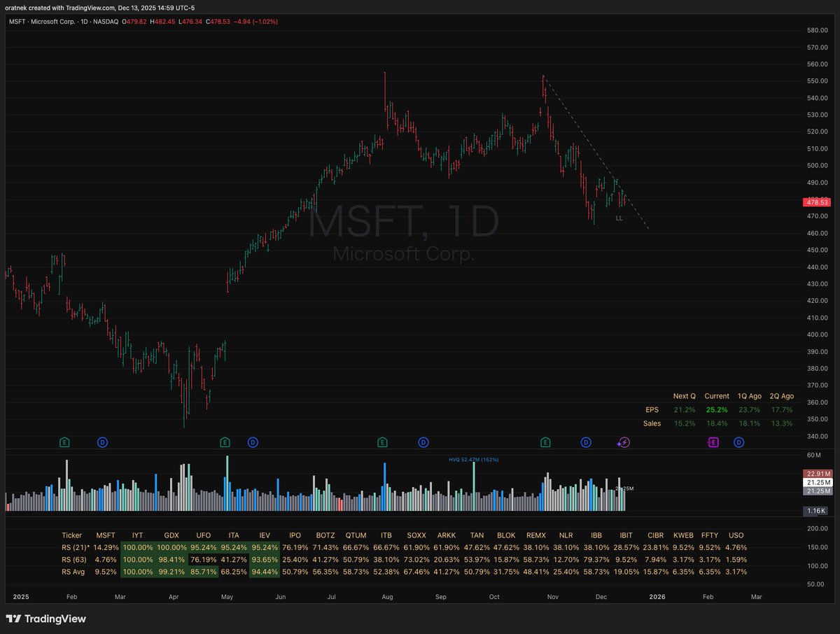Click the Ticker header in the RS table
Screen dimensions: 840x634
click(x=71, y=535)
